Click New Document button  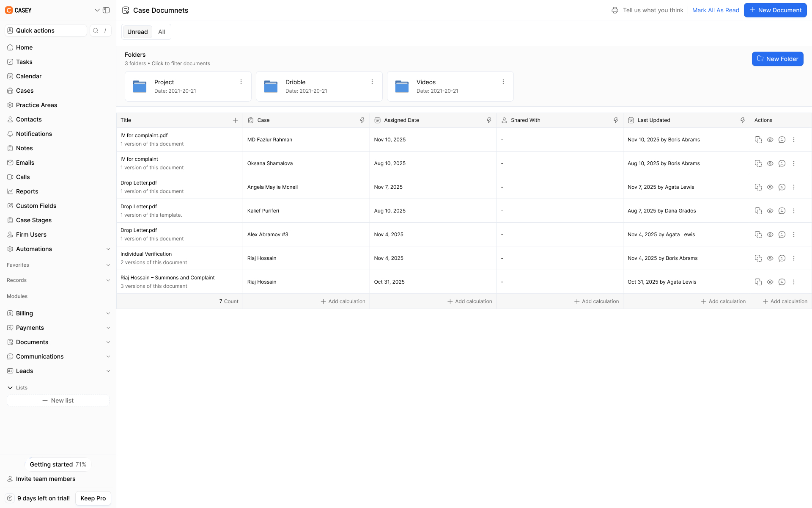775,10
